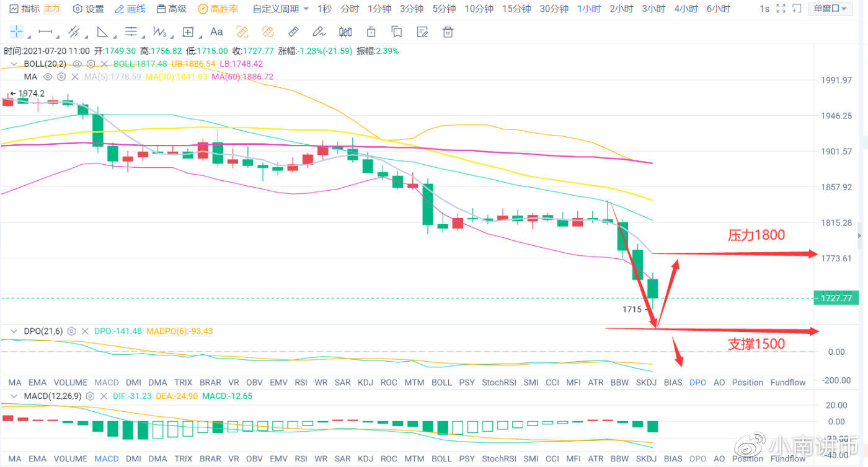Toggle visibility eye for MA indicator
The image size is (868, 467).
tap(46, 77)
